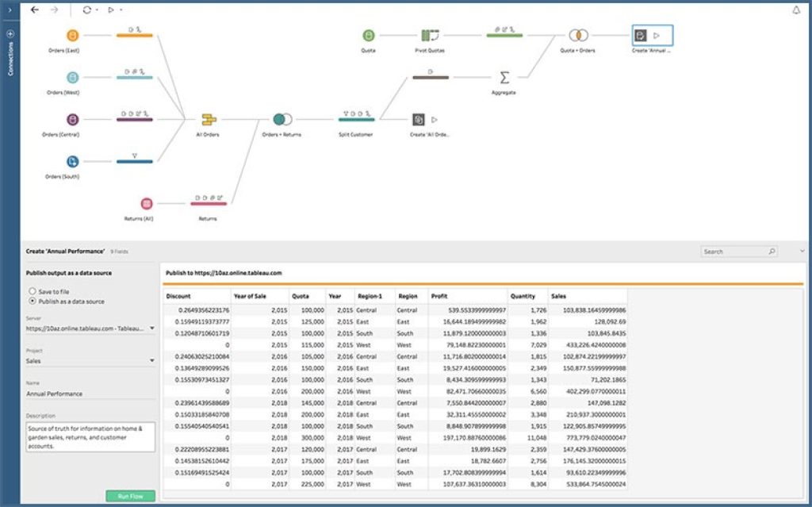Select the Returns clean step
The width and height of the screenshot is (812, 507).
(209, 204)
